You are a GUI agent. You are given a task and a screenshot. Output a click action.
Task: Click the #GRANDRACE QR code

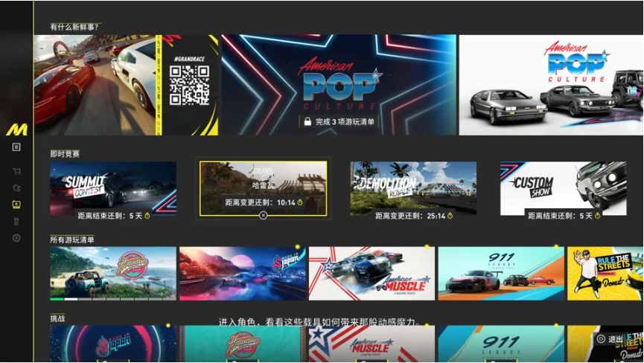pos(189,86)
